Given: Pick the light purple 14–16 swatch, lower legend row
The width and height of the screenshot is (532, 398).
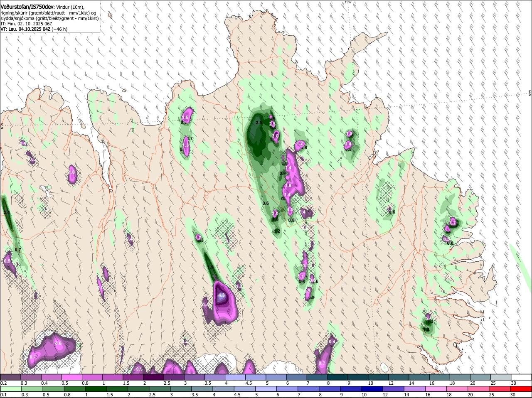Looking at the screenshot, I should coord(414,389).
